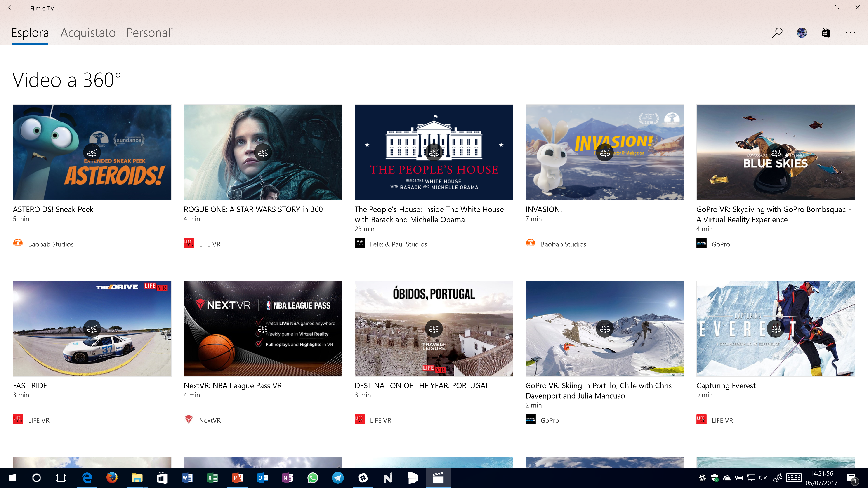
Task: Open the Óbidos, Portugal thumbnail
Action: click(434, 328)
